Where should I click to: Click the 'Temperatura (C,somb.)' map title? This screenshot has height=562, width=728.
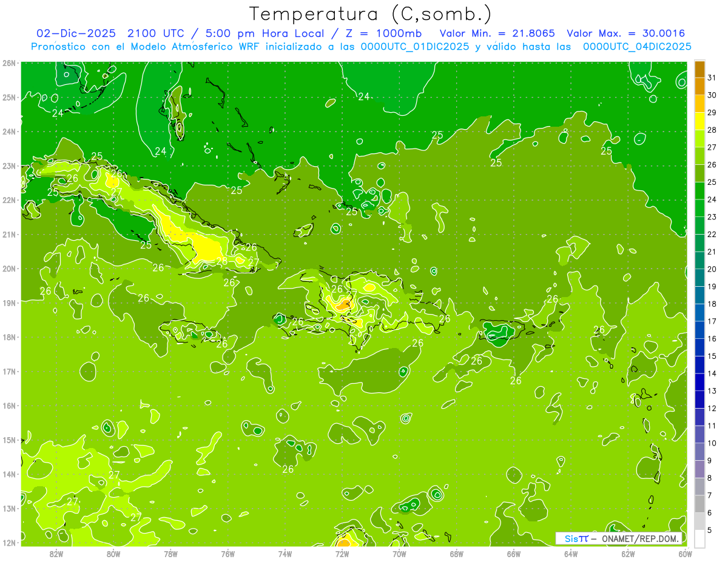pos(371,14)
